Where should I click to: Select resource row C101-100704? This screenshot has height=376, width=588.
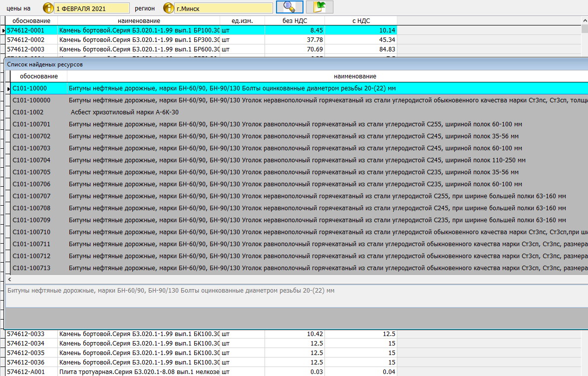coord(299,160)
